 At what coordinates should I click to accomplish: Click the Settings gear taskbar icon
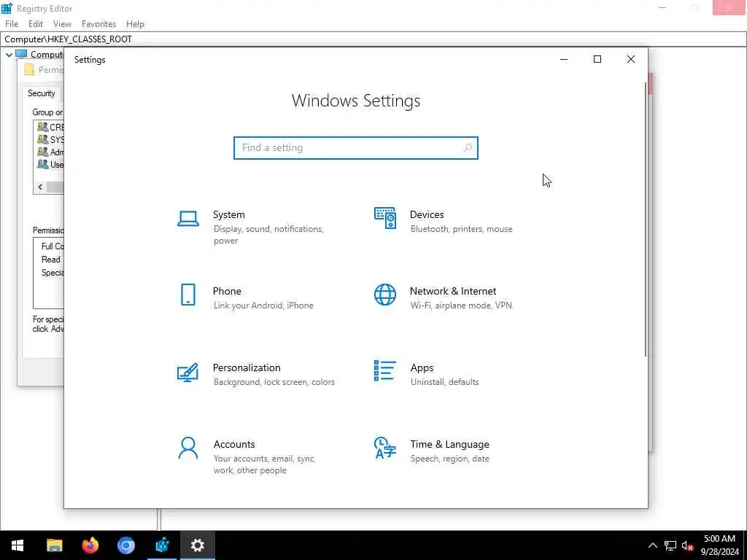pos(198,545)
